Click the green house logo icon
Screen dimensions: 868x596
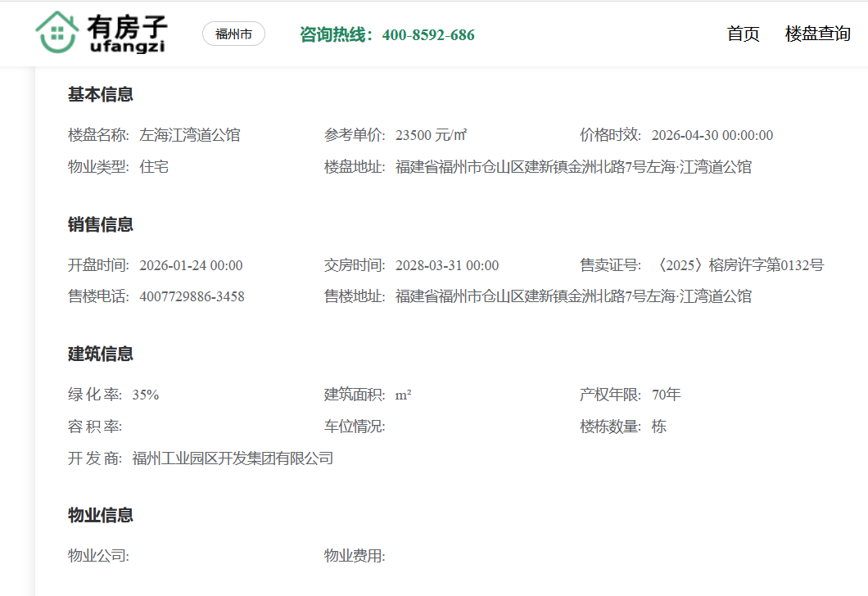(57, 32)
